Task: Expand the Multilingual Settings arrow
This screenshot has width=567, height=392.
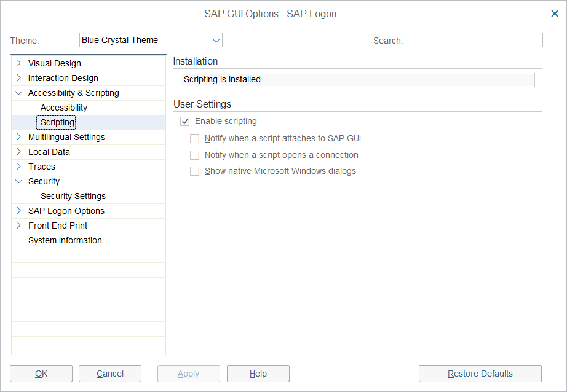Action: 19,136
